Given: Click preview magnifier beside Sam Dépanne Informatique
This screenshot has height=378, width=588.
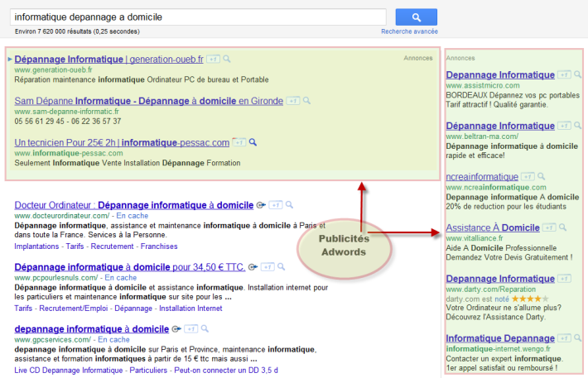Looking at the screenshot, I should 306,100.
